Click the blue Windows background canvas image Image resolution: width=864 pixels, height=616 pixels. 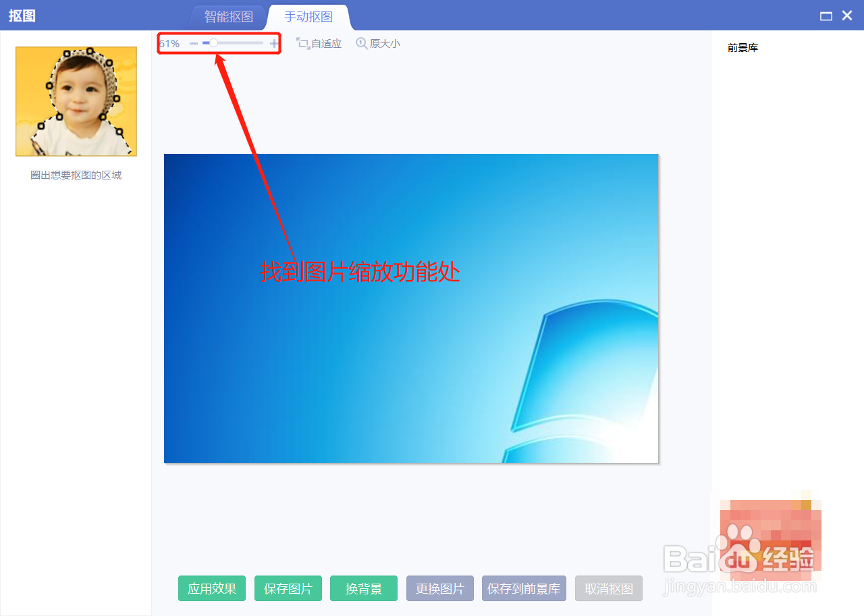tap(411, 308)
